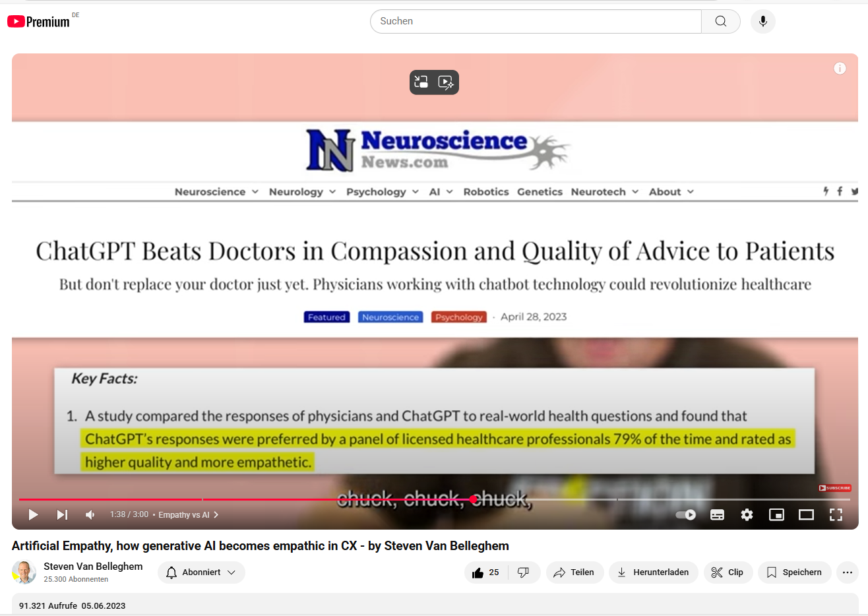This screenshot has width=868, height=616.
Task: Like the video with thumbs up
Action: pos(486,572)
